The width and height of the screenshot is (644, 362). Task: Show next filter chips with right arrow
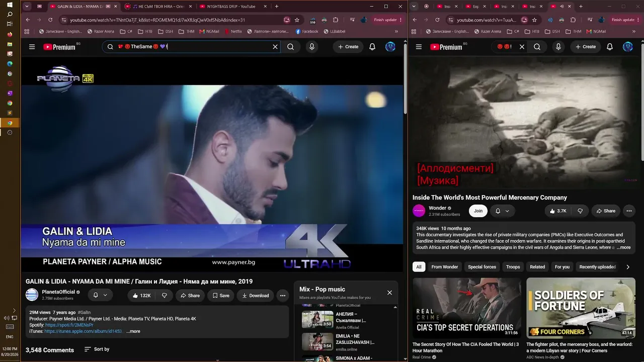click(x=628, y=267)
